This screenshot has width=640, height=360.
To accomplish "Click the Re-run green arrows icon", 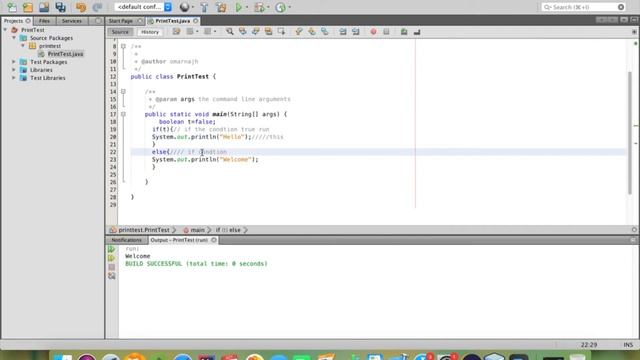I will (x=111, y=249).
